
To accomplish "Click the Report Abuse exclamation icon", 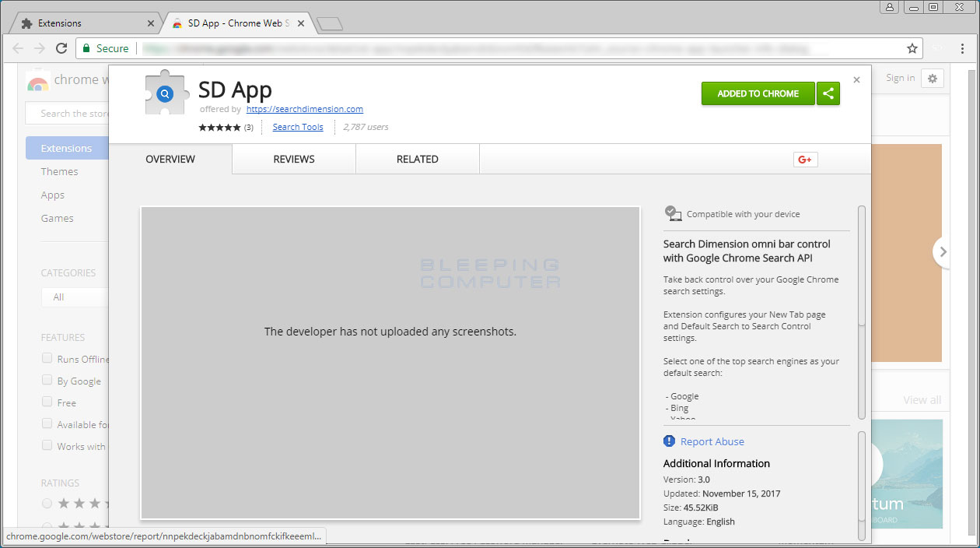I will [669, 441].
